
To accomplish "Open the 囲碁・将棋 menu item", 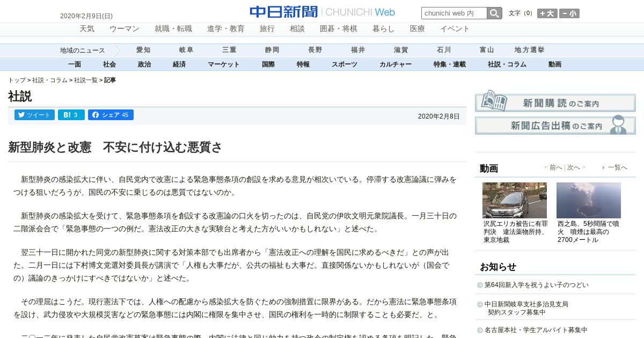I will 339,29.
